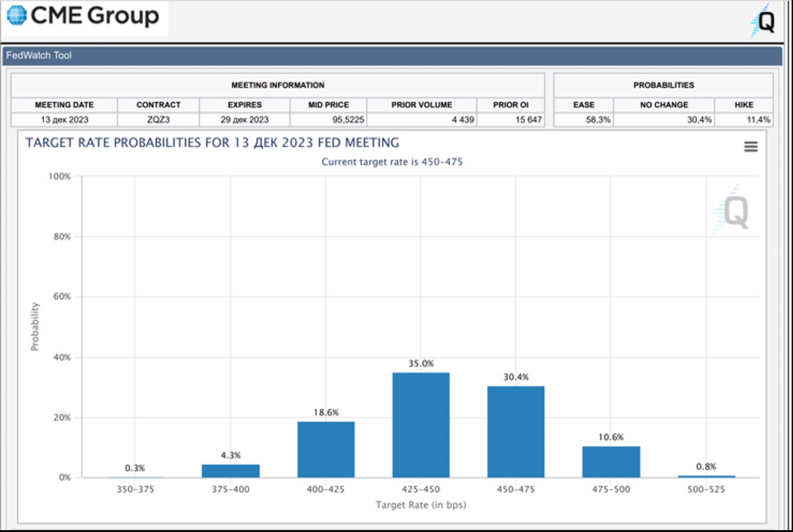
Task: Click the EASE probability value 58,3%
Action: [598, 120]
